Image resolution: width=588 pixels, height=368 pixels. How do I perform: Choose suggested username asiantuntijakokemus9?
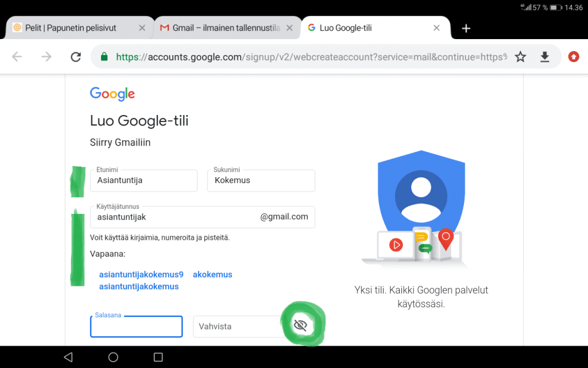pos(141,274)
